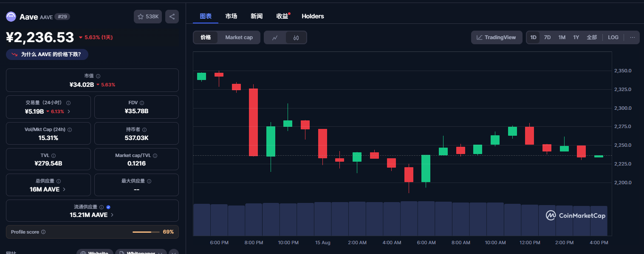Viewport: 644px width, 254px height.
Task: Set chart range to 1M
Action: pos(562,37)
